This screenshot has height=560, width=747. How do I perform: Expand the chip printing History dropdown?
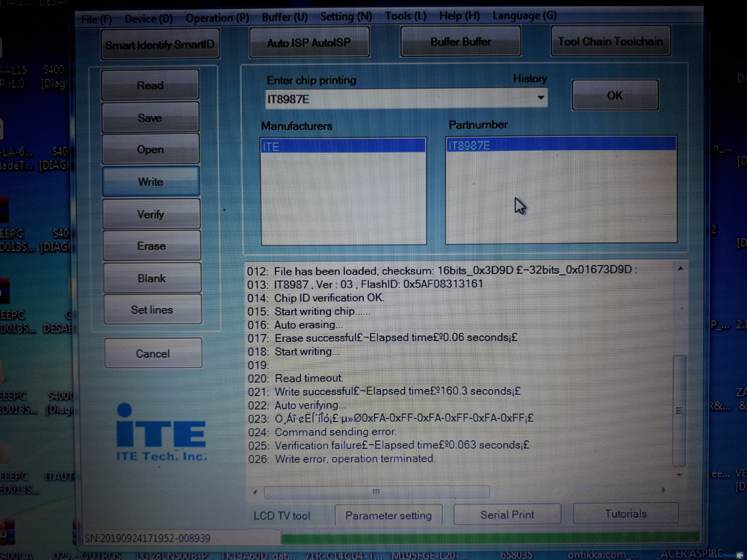pos(540,99)
